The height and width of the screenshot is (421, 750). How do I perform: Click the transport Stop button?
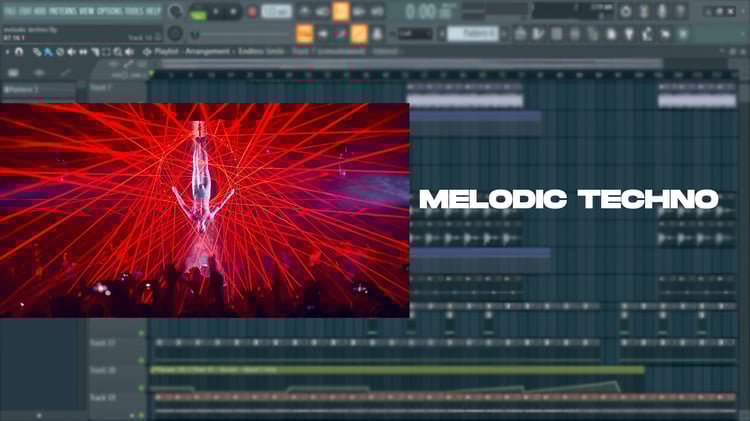click(x=233, y=12)
